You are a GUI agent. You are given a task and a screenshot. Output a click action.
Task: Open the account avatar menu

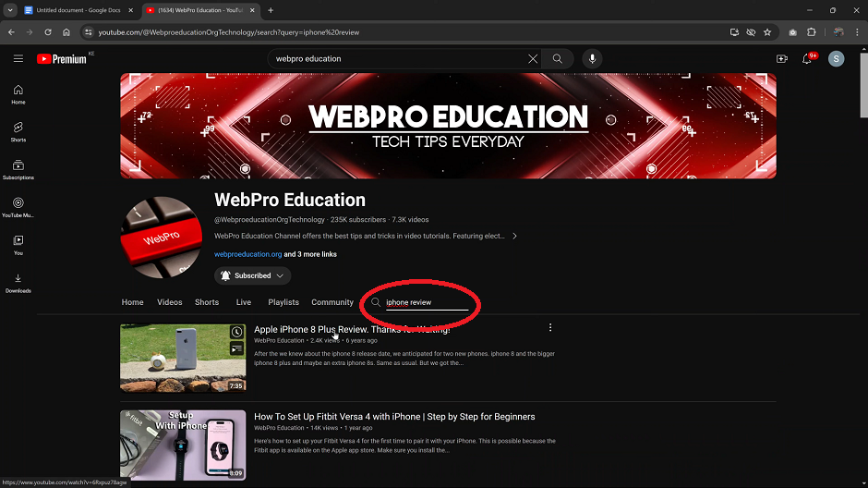[836, 59]
